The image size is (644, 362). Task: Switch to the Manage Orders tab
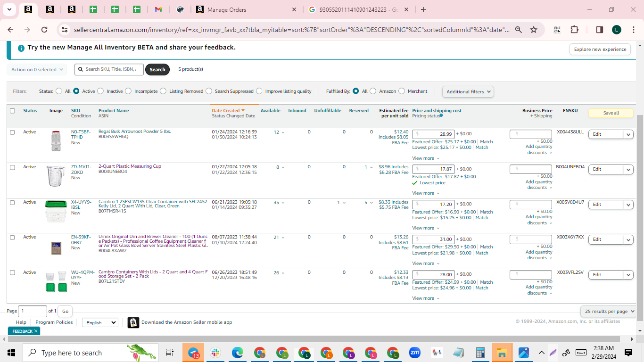tap(246, 9)
